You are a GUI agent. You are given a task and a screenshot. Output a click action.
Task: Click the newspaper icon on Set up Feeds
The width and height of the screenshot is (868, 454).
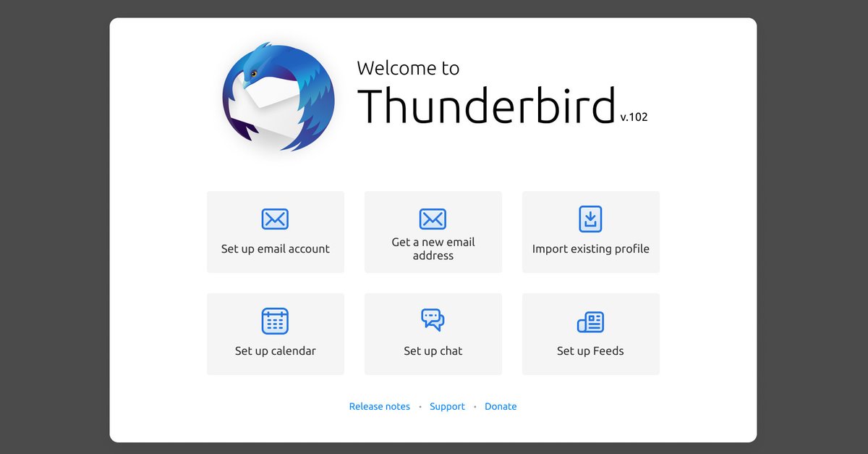click(590, 321)
